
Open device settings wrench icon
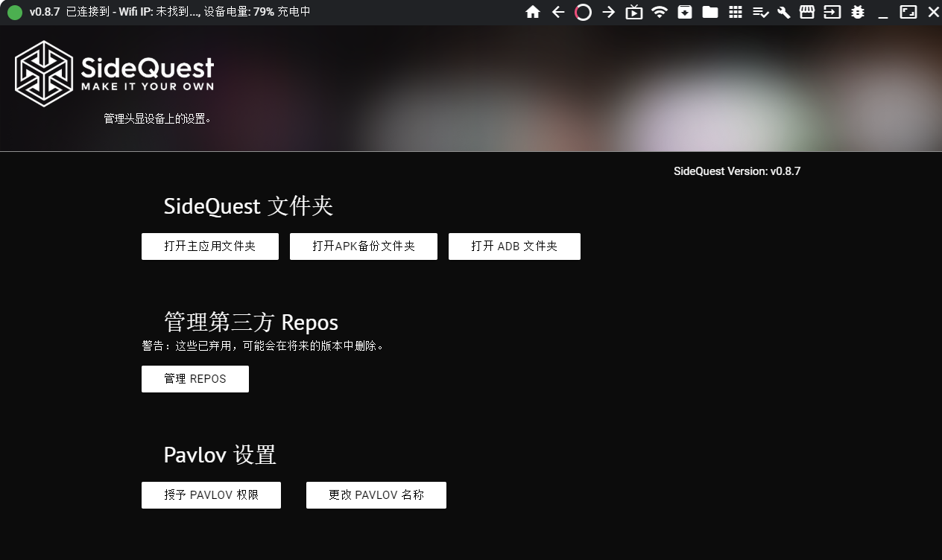783,12
